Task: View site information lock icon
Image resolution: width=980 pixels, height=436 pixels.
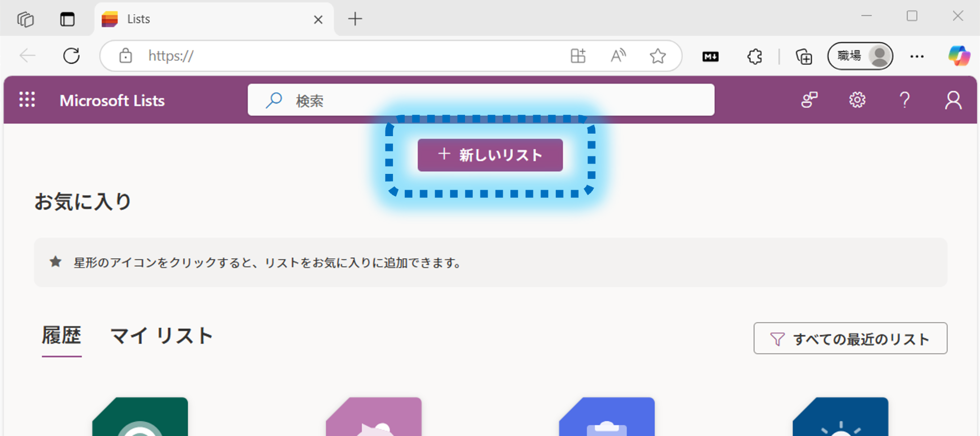Action: [126, 56]
